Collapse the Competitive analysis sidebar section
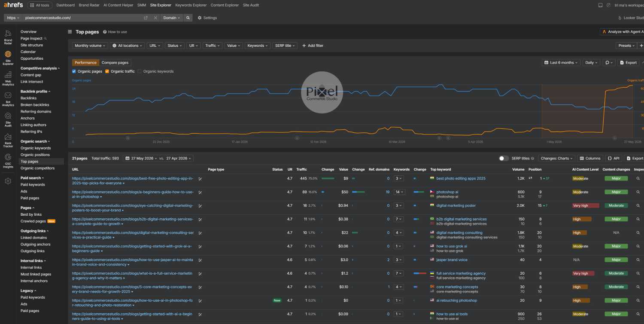The width and height of the screenshot is (644, 324). 40,68
